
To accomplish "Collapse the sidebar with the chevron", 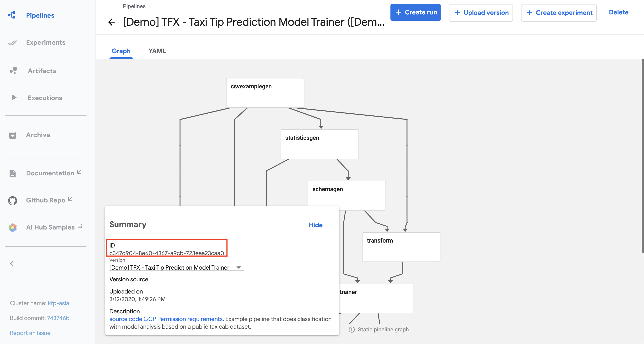I will [12, 264].
